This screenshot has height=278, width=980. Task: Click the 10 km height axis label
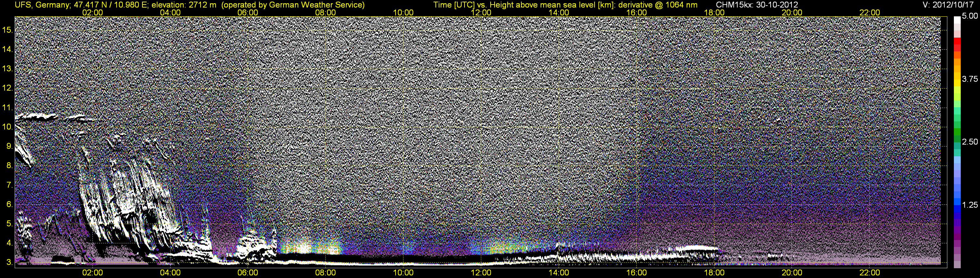(7, 127)
